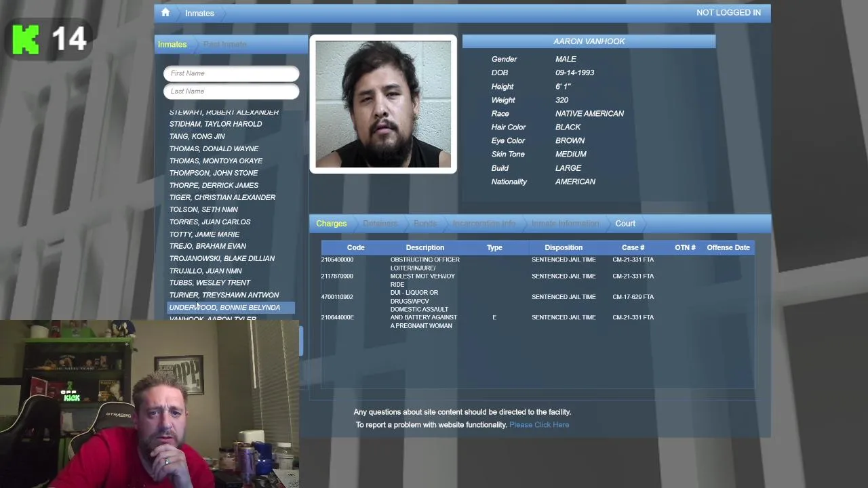
Task: Select inmate TANG, KONG JIN
Action: click(197, 136)
